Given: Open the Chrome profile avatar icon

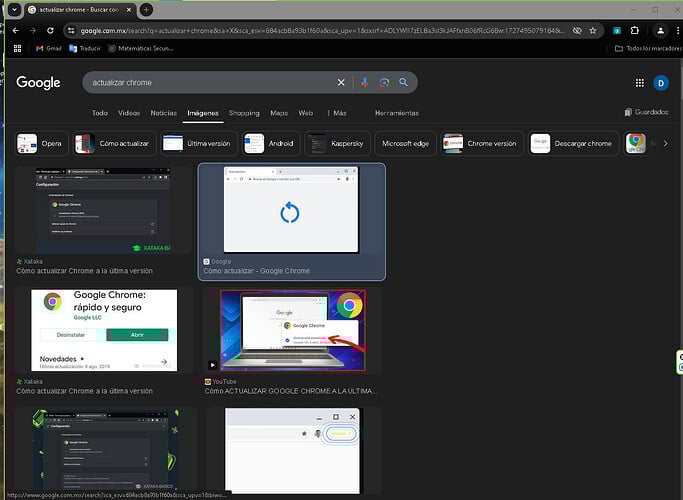Looking at the screenshot, I should (x=660, y=30).
